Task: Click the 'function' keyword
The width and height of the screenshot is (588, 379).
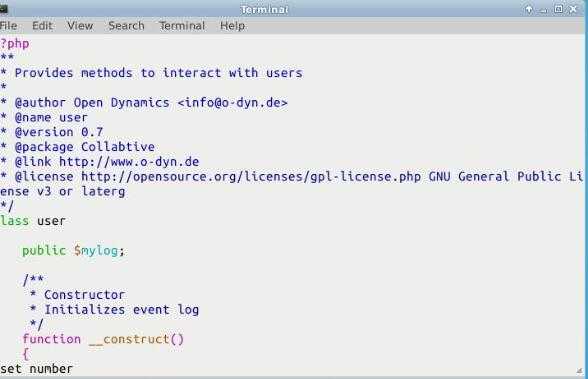Action: coord(51,339)
